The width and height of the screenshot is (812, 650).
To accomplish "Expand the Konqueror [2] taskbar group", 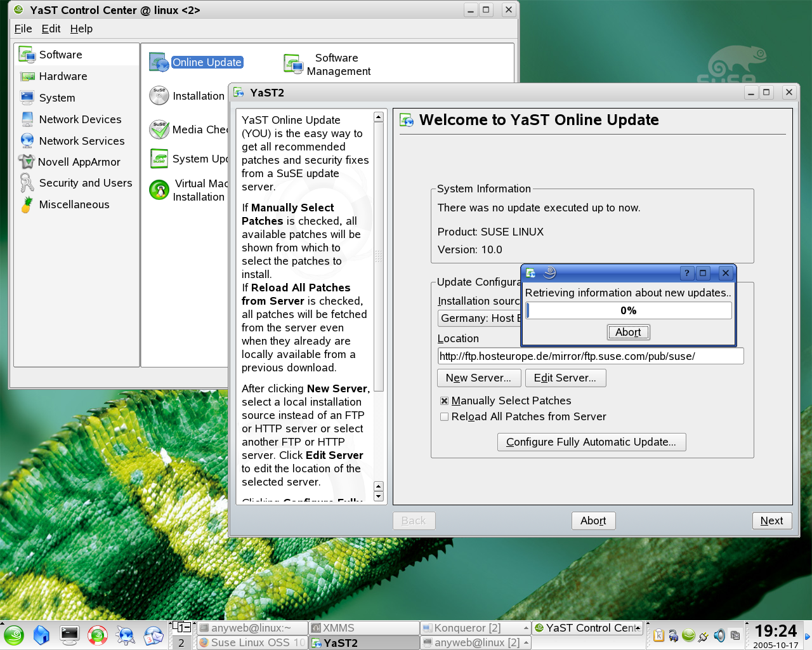I will click(x=526, y=628).
